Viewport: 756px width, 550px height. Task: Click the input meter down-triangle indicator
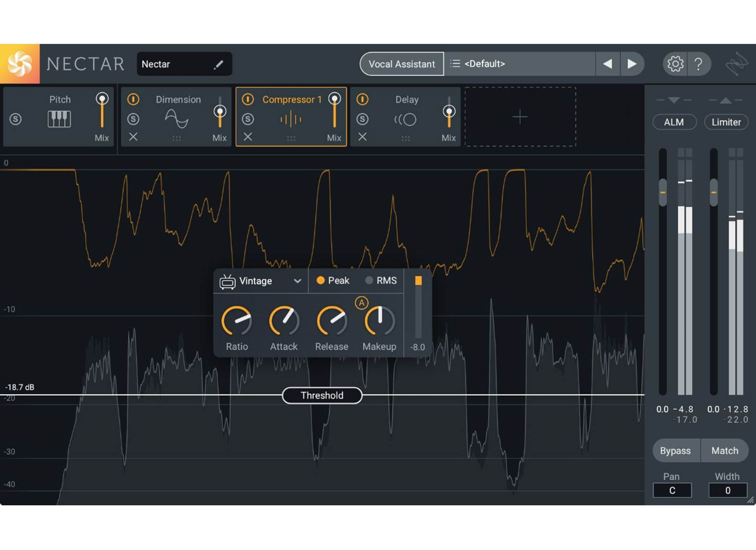click(674, 100)
